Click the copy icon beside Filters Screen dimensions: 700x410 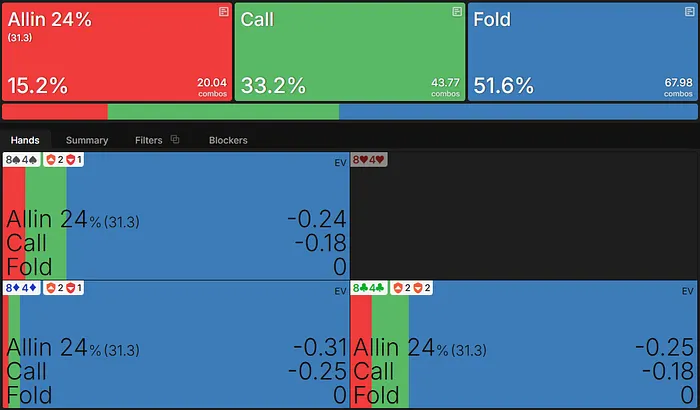[x=175, y=140]
